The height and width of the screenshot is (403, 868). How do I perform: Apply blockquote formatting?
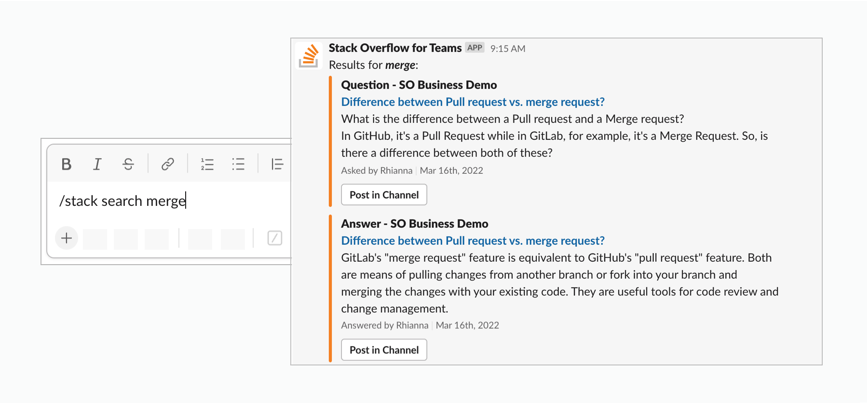[x=277, y=164]
